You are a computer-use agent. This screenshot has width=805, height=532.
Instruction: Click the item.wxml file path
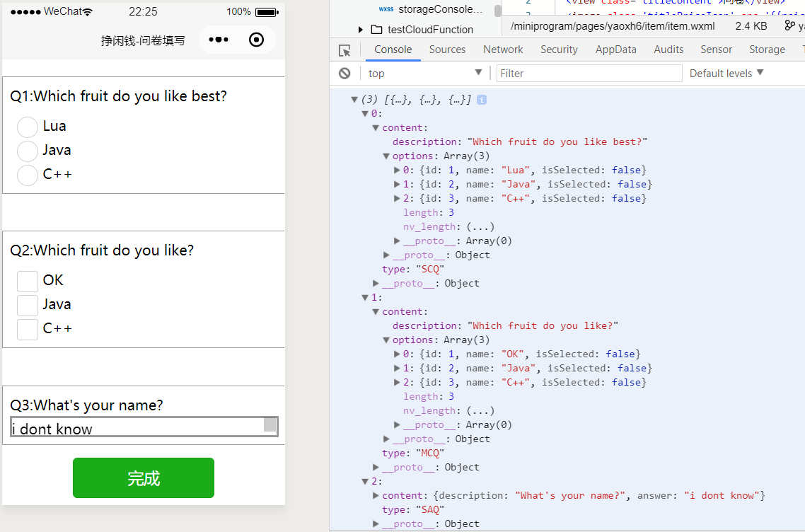point(613,25)
